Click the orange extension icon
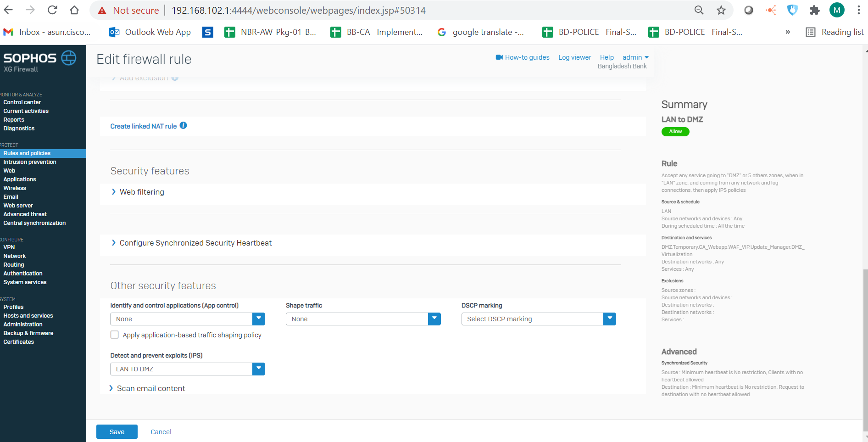This screenshot has height=442, width=868. tap(771, 10)
